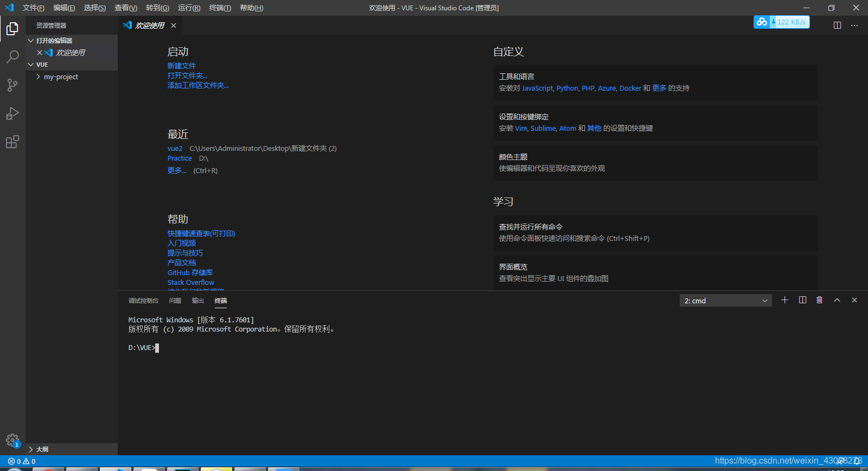868x471 pixels.
Task: Open the 快捷键速查表(可打印) link
Action: point(201,234)
